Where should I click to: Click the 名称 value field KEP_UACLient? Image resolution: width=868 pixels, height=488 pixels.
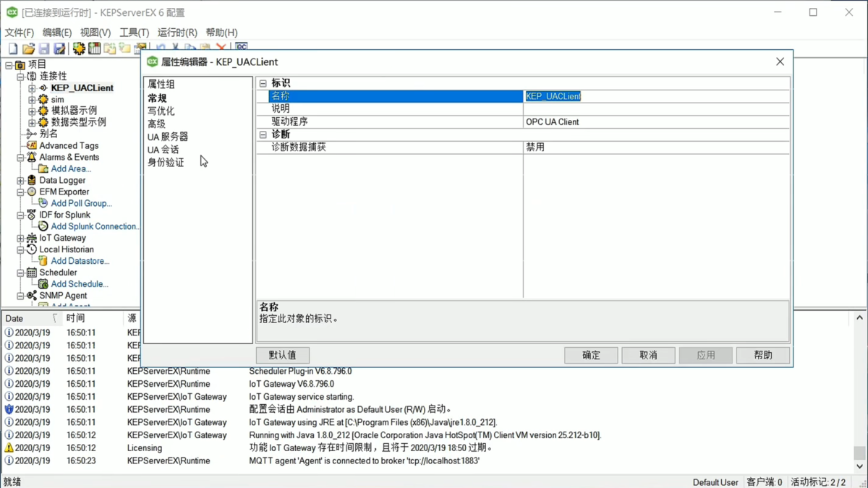tap(656, 96)
